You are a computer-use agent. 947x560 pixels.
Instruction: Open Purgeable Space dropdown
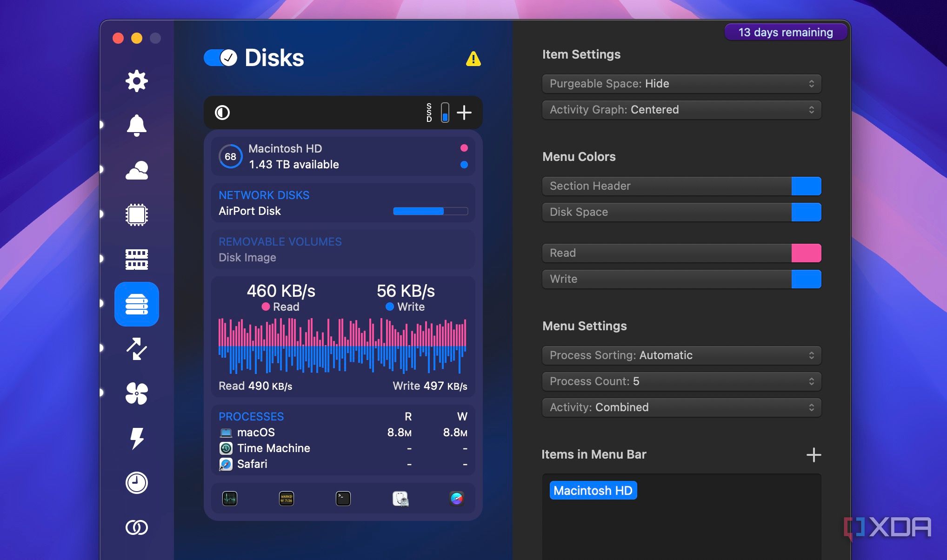click(x=681, y=84)
